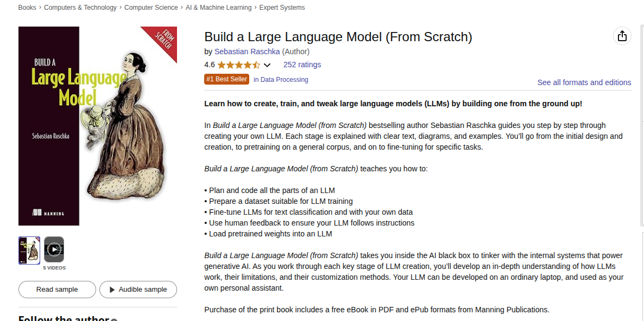Select the book cover thumbnail
The image size is (644, 321).
(29, 251)
